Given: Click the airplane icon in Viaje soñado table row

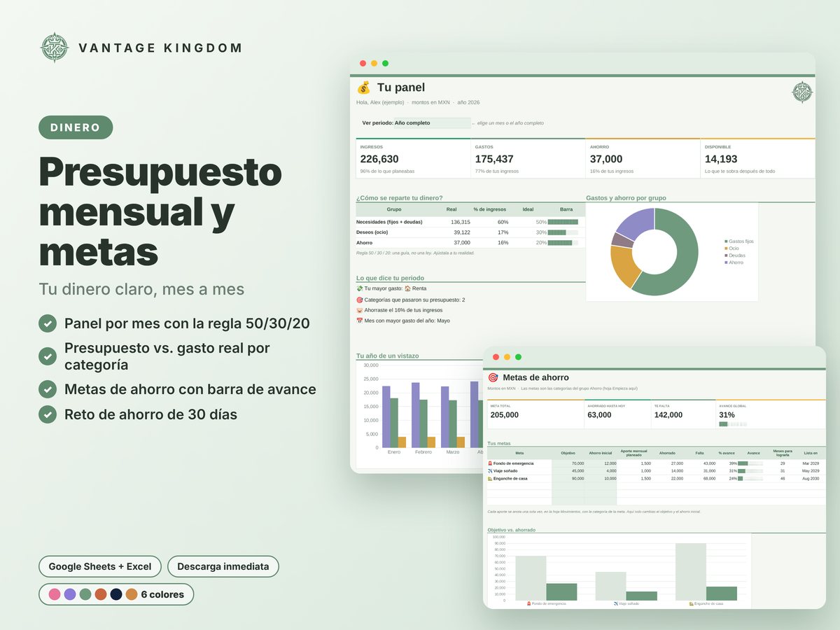Looking at the screenshot, I should (x=490, y=471).
